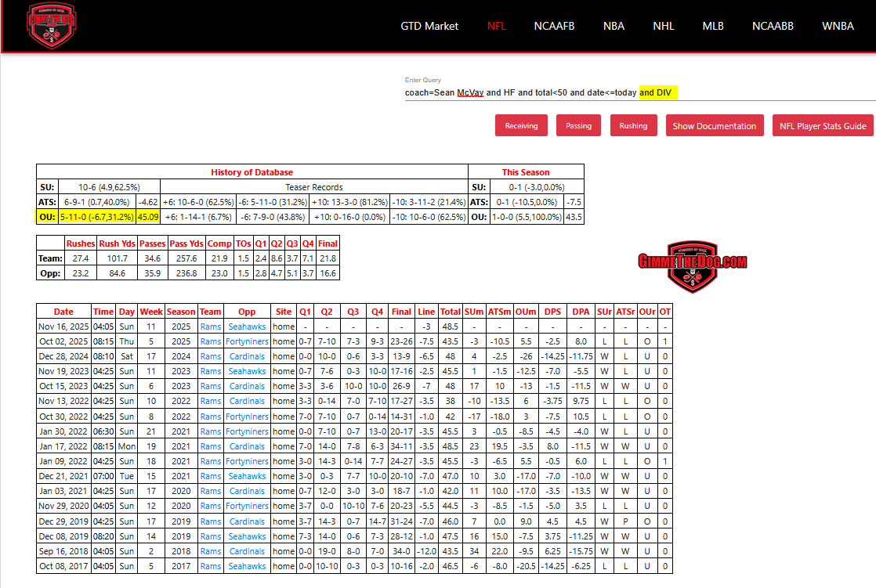
Task: Open Cardinals link in Sep 16, 2018 row
Action: [x=247, y=551]
